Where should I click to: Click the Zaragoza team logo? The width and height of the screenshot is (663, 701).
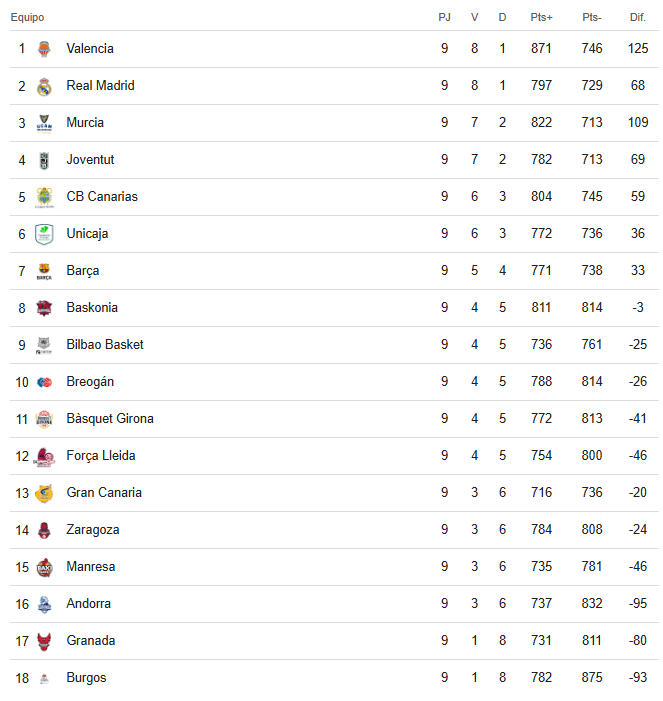tap(44, 530)
